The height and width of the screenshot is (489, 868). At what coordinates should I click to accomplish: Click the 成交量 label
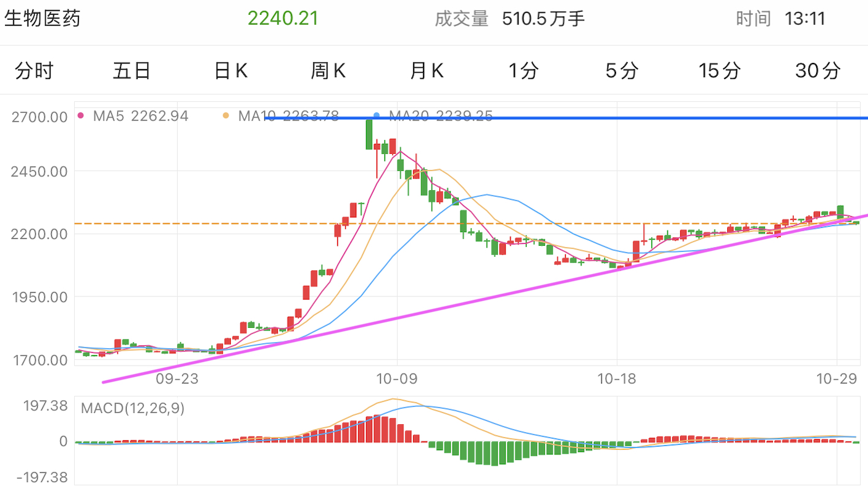pos(462,19)
